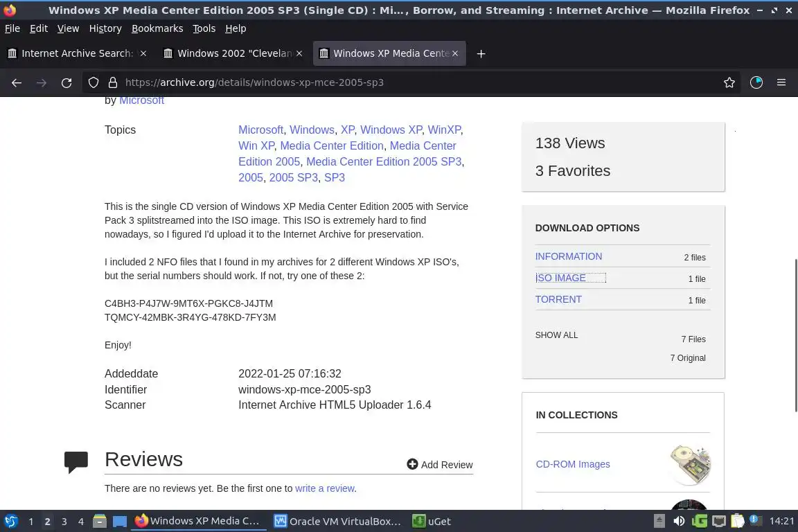Screen dimensions: 798x532
Task: Click the notification tray icon with exclamation
Action: point(756,520)
